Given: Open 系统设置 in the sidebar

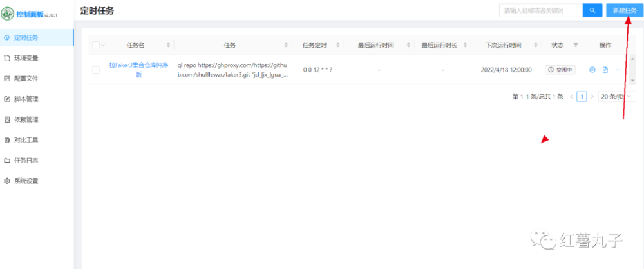Looking at the screenshot, I should pyautogui.click(x=37, y=181).
